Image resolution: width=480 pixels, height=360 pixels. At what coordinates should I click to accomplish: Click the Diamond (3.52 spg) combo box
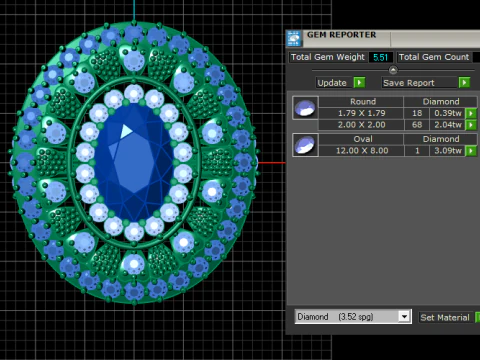(353, 317)
